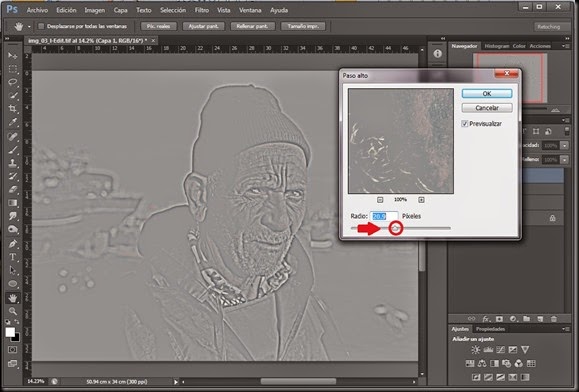Select the Path Selection tool
This screenshot has width=579, height=392.
[13, 270]
